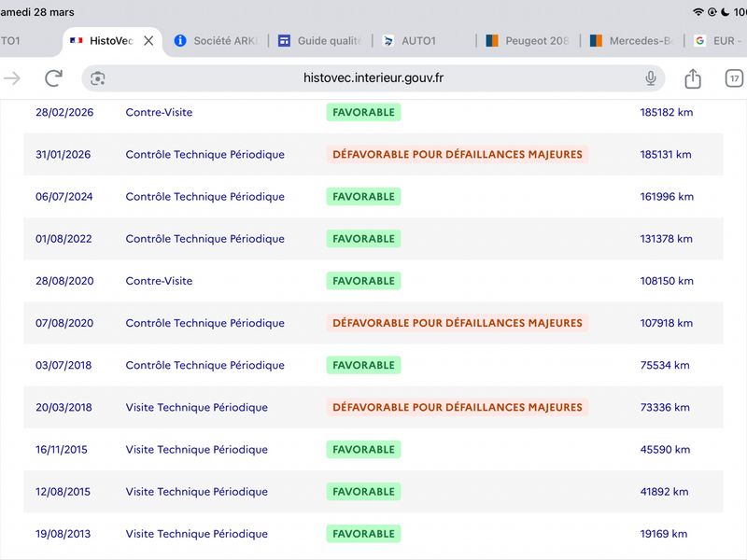Open the page settings icon in the address bar
Image resolution: width=747 pixels, height=560 pixels.
[98, 78]
